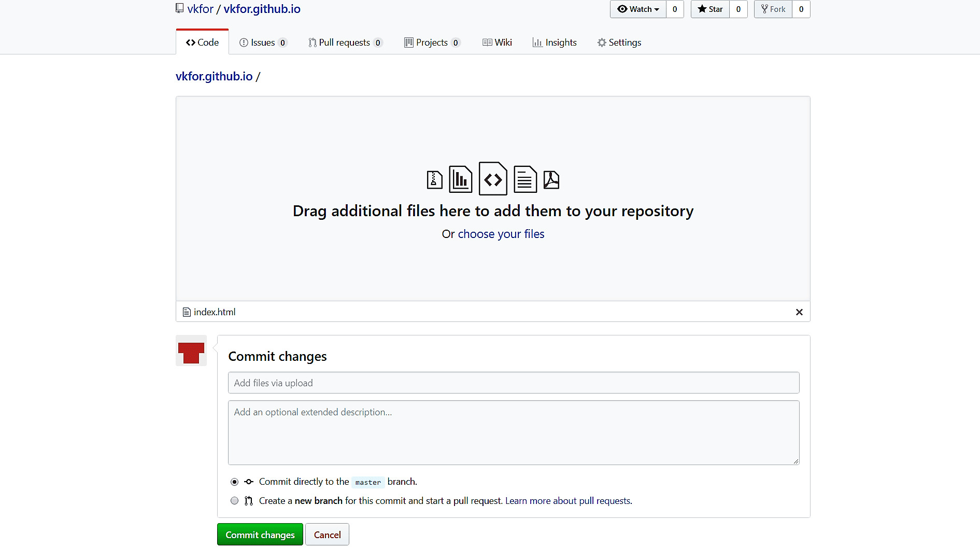Click the zip archive file icon
980x548 pixels.
click(434, 180)
